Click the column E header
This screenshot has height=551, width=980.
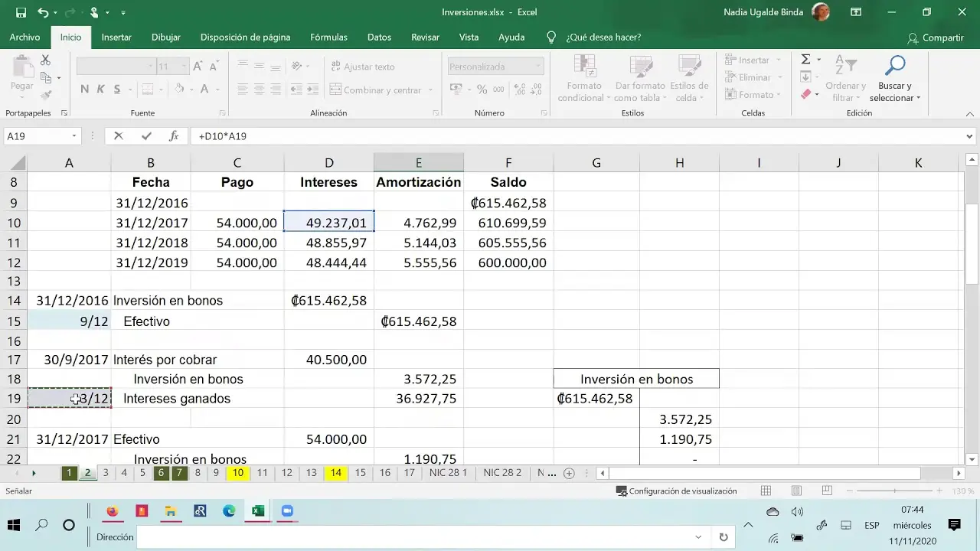click(x=419, y=162)
